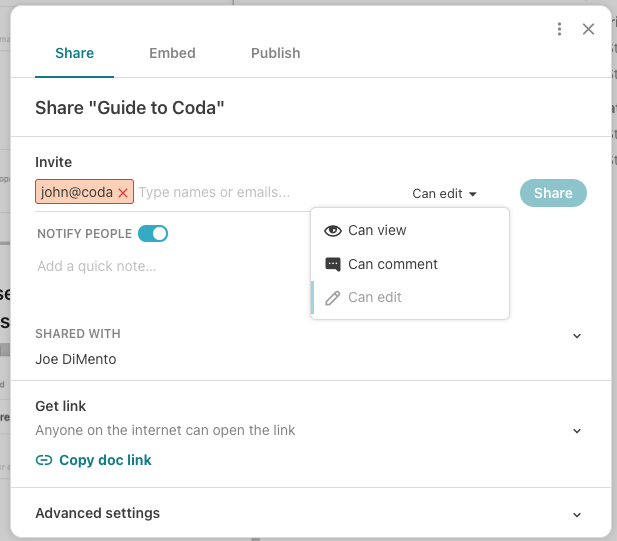Expand the Get link settings chevron
617x541 pixels.
(x=576, y=431)
